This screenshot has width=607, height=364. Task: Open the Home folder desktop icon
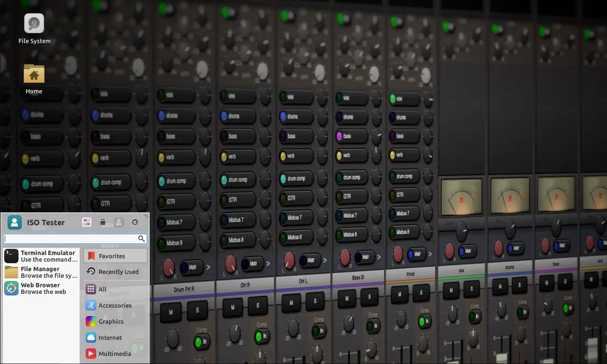(34, 79)
